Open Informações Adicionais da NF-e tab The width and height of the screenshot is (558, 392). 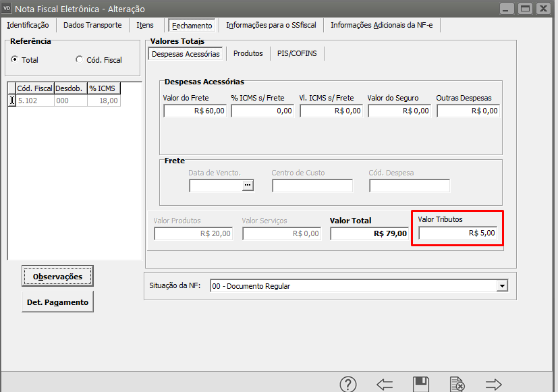point(381,26)
